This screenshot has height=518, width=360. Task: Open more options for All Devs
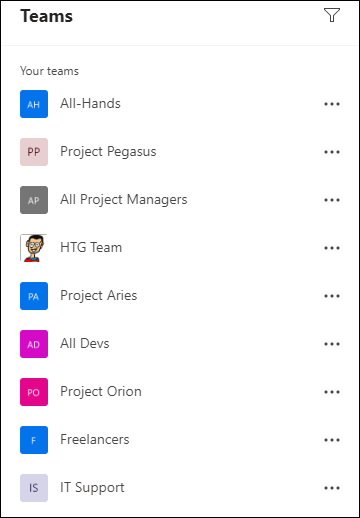[x=332, y=344]
